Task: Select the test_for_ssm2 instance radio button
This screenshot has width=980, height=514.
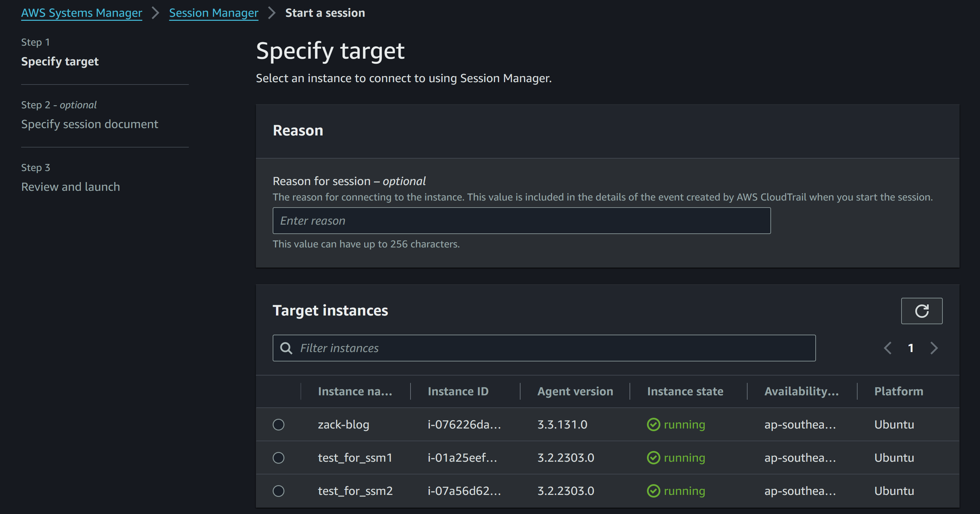Action: (278, 491)
